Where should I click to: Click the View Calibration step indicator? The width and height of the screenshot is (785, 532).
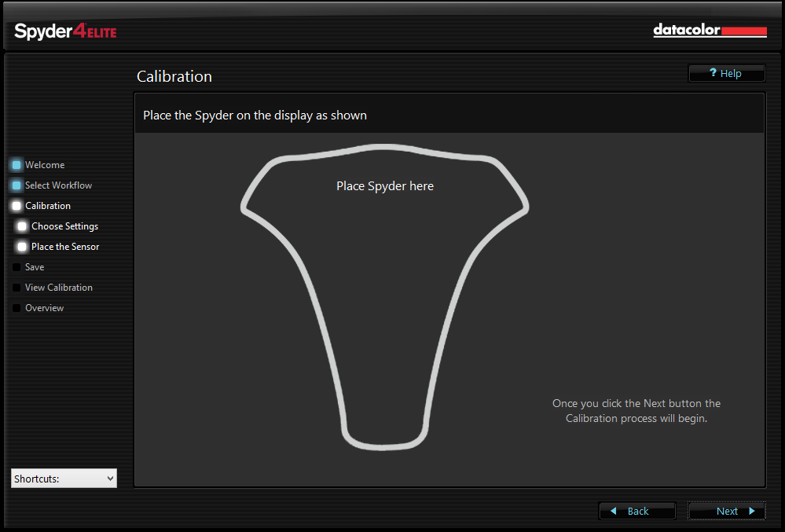[x=16, y=287]
